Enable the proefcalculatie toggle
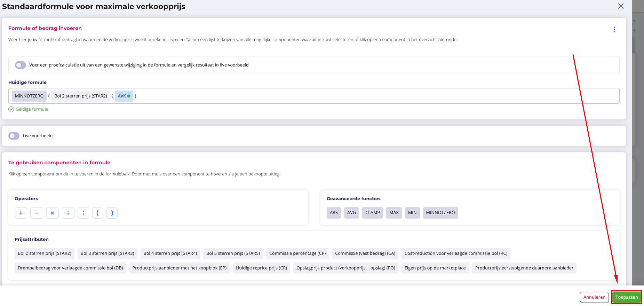The height and width of the screenshot is (306, 644). pyautogui.click(x=21, y=65)
